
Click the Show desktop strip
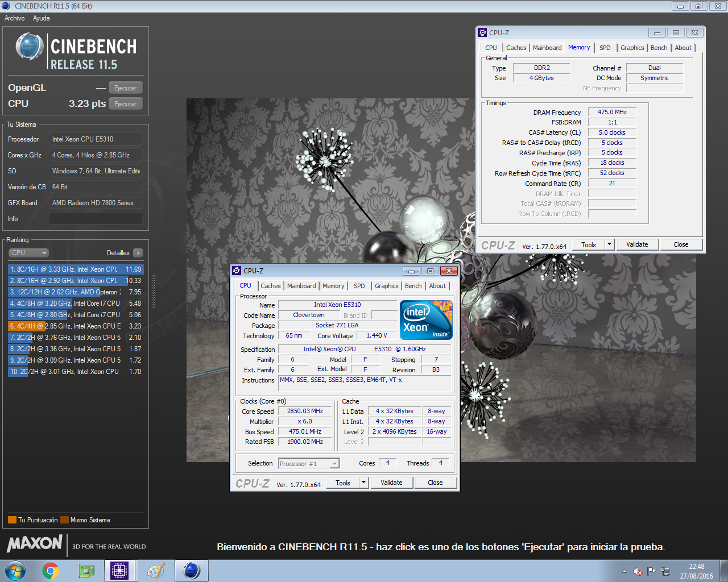pyautogui.click(x=723, y=571)
